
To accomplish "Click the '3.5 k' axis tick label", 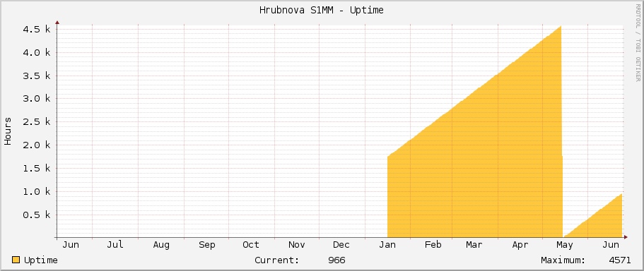I will [x=37, y=76].
